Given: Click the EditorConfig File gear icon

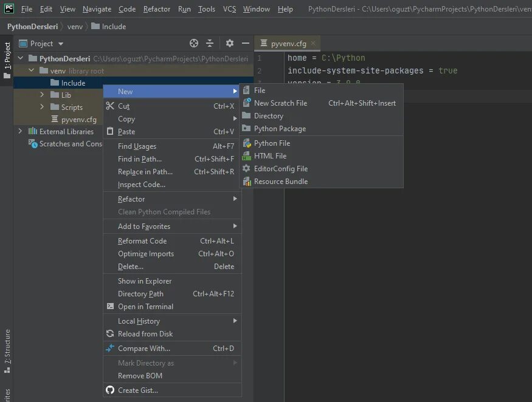Looking at the screenshot, I should [246, 168].
